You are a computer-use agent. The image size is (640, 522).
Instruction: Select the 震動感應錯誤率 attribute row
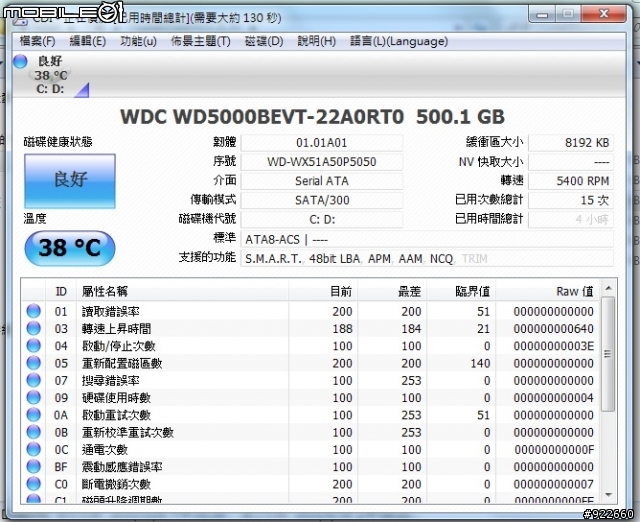point(311,467)
